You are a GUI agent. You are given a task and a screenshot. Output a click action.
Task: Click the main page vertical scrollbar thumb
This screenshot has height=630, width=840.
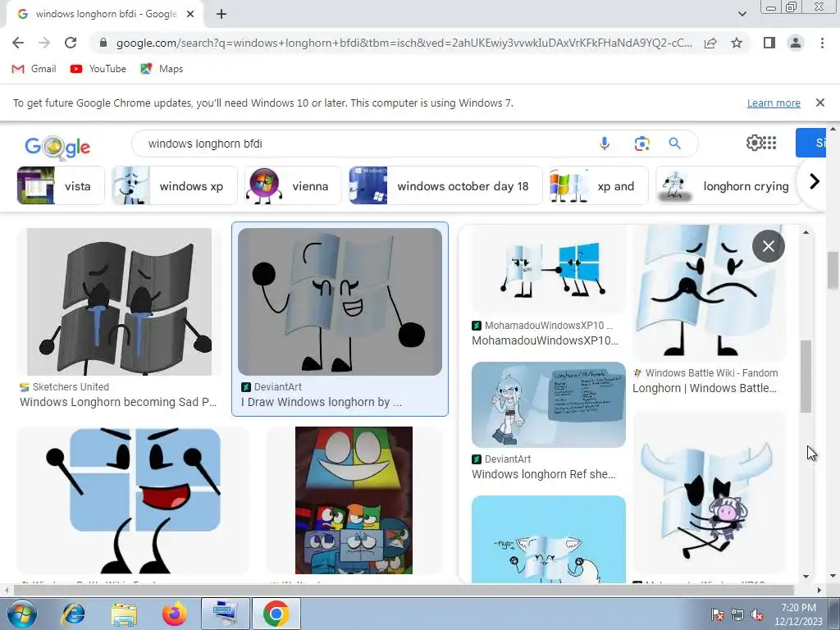(833, 271)
